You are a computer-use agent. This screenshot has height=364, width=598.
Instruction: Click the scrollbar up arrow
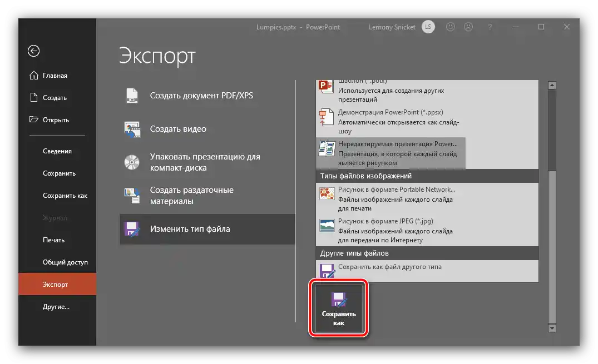click(x=552, y=86)
